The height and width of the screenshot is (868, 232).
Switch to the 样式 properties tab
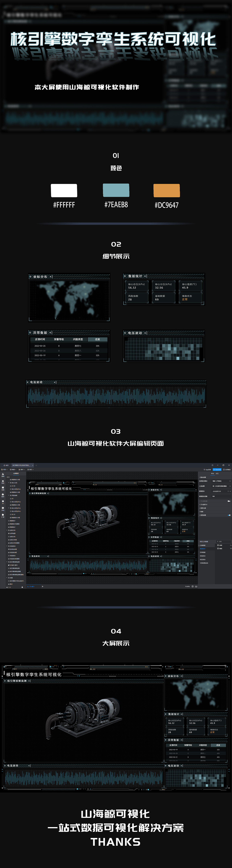pyautogui.click(x=212, y=473)
